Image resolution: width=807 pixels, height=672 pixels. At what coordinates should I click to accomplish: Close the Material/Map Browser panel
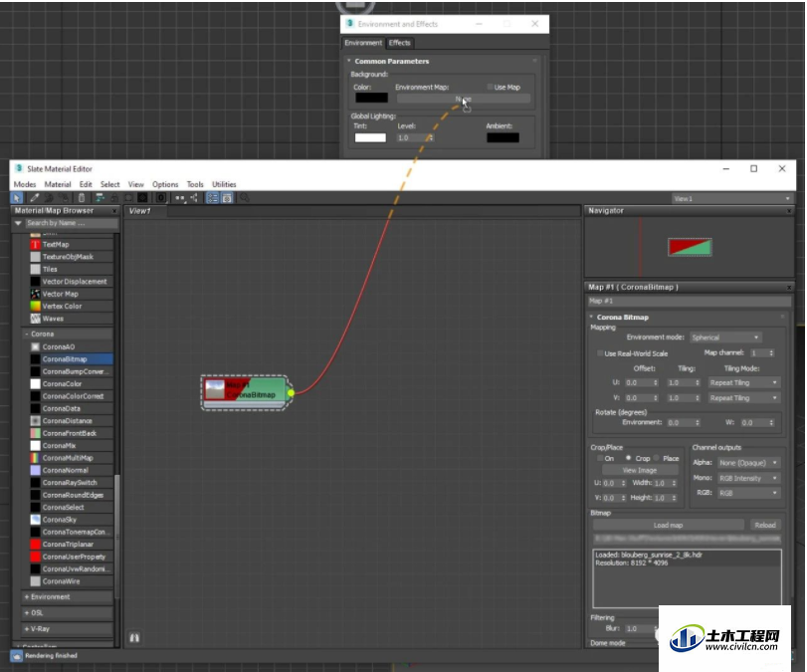pos(114,211)
